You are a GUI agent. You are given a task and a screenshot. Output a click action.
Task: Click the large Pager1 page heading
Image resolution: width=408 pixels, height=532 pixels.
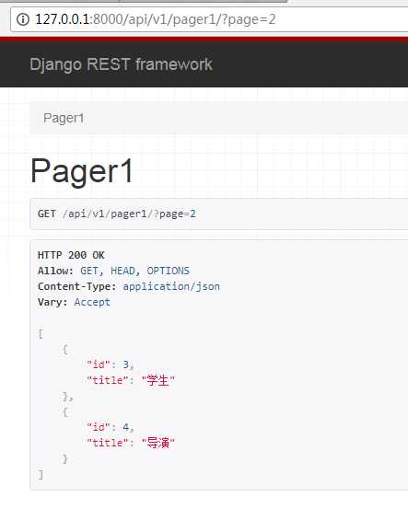82,171
